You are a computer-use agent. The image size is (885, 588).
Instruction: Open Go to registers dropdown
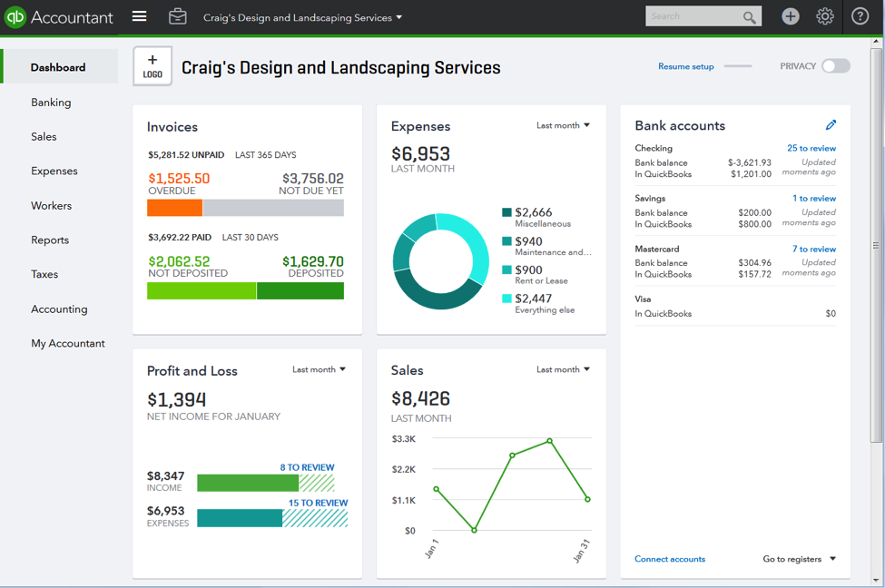pos(799,559)
